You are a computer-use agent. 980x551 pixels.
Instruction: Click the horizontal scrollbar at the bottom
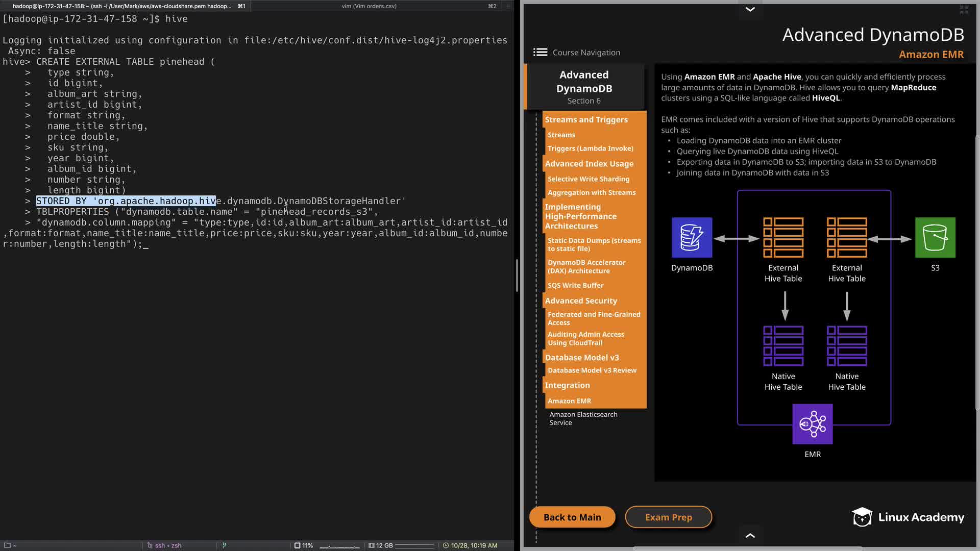pos(747,548)
